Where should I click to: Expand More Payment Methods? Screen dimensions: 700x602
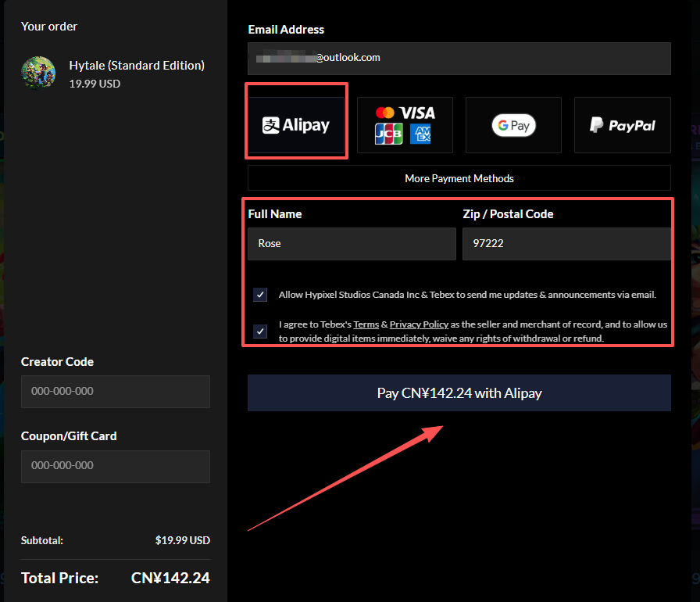point(459,178)
